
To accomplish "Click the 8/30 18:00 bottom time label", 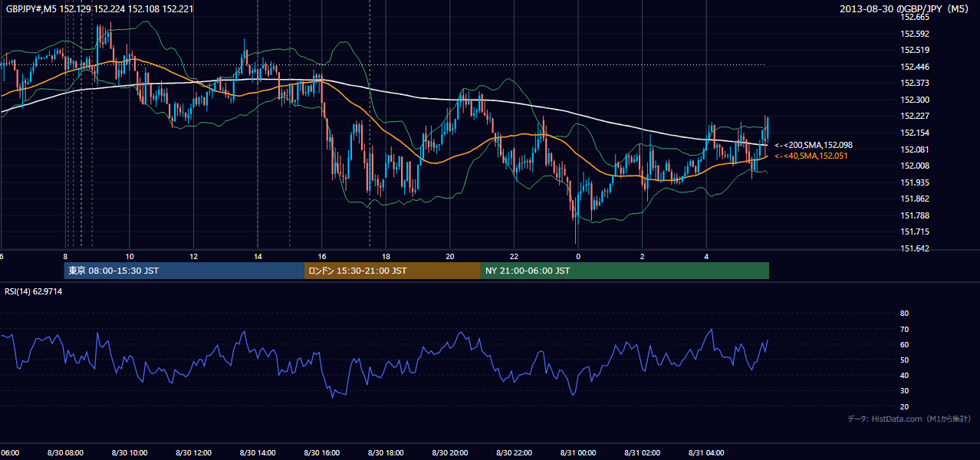I will tap(386, 452).
